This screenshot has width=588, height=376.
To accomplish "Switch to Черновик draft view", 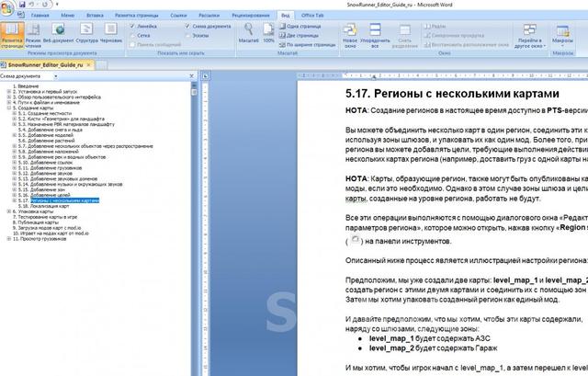I will [x=110, y=33].
